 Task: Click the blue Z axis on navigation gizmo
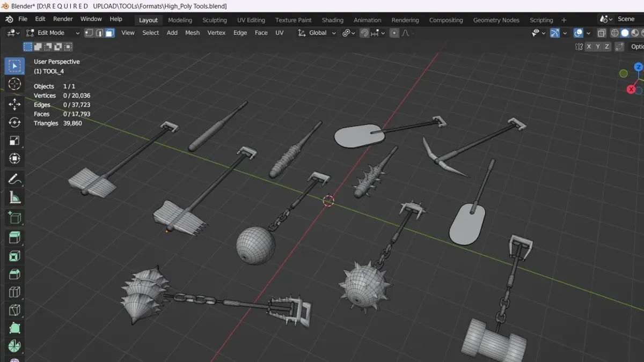click(x=638, y=67)
